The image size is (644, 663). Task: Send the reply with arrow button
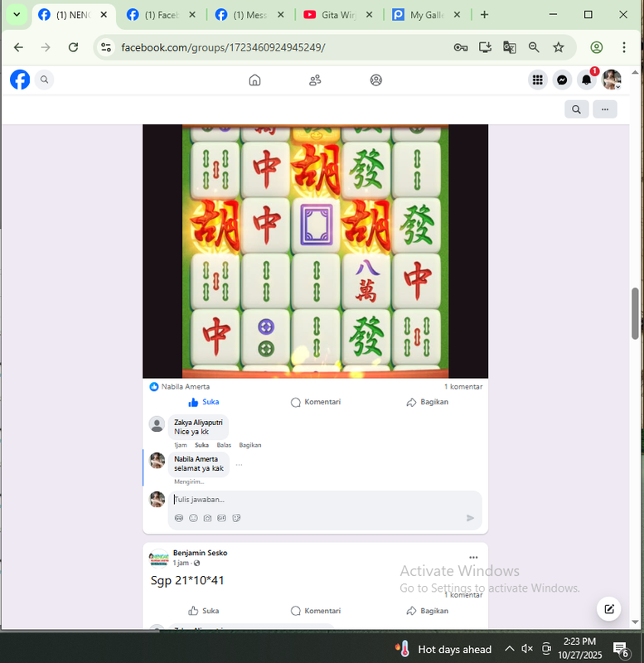[x=470, y=518]
